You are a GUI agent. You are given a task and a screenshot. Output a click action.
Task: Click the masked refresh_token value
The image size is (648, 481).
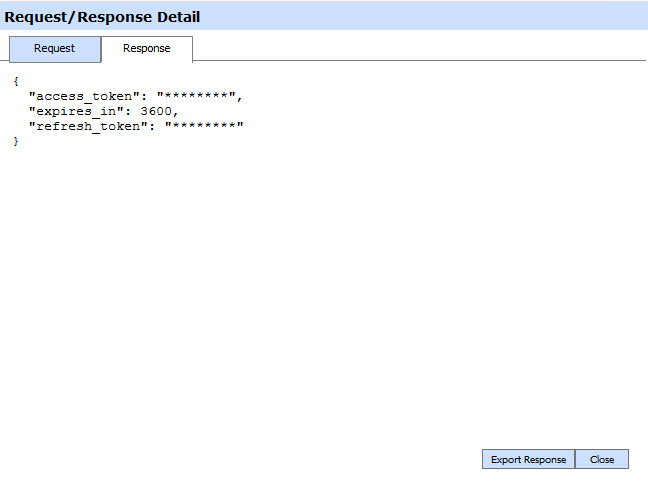[205, 126]
